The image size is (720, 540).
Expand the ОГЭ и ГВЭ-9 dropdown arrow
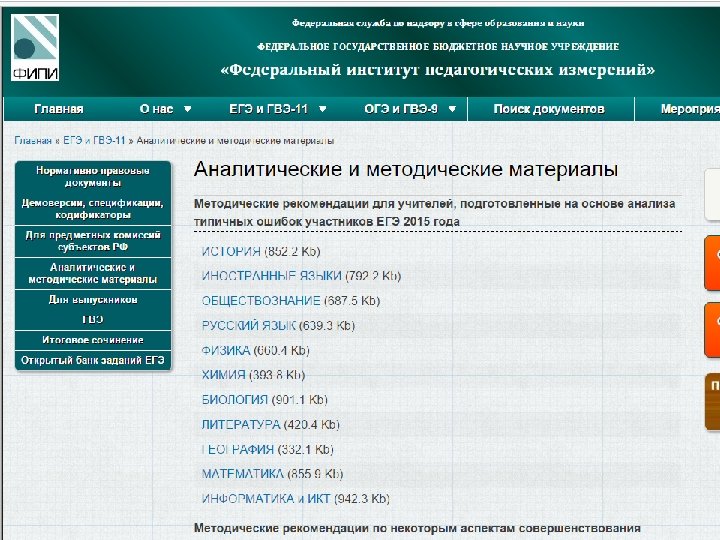[452, 109]
